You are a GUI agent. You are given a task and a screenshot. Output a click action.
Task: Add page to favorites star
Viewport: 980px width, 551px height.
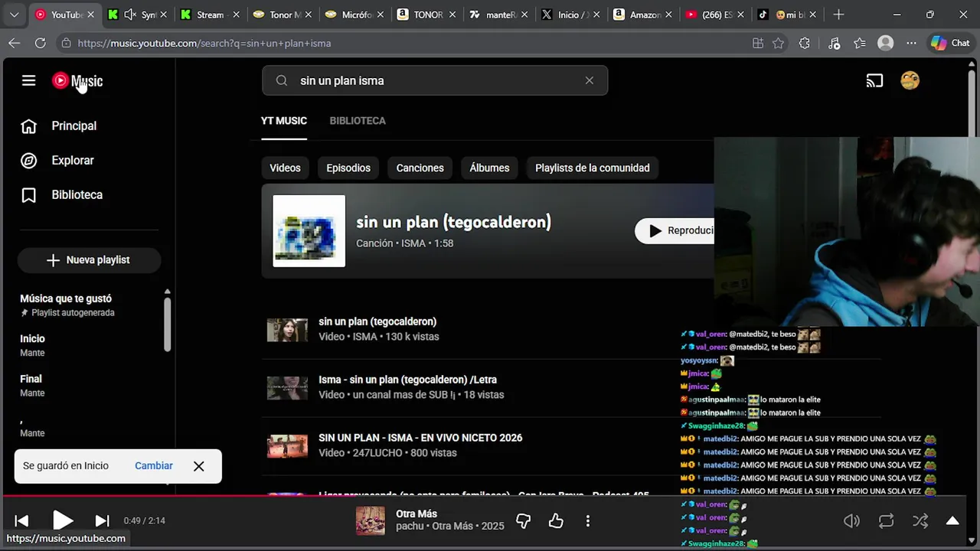[779, 44]
